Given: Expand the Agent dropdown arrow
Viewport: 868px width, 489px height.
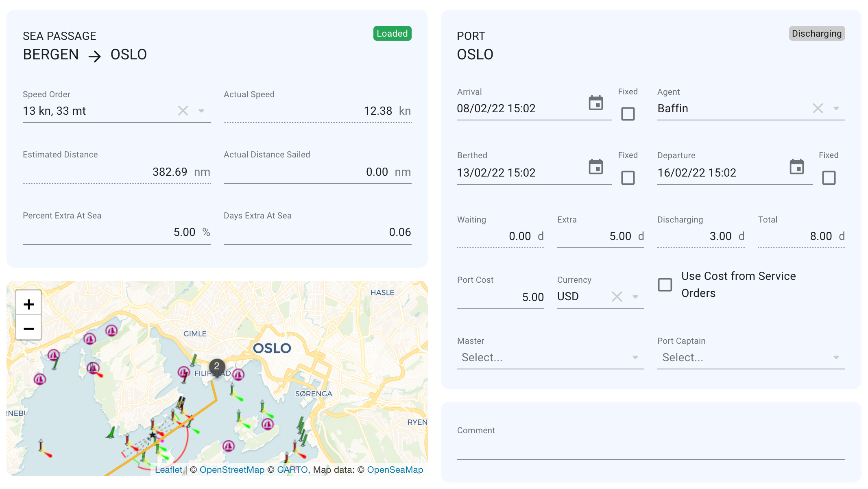Looking at the screenshot, I should pos(836,108).
